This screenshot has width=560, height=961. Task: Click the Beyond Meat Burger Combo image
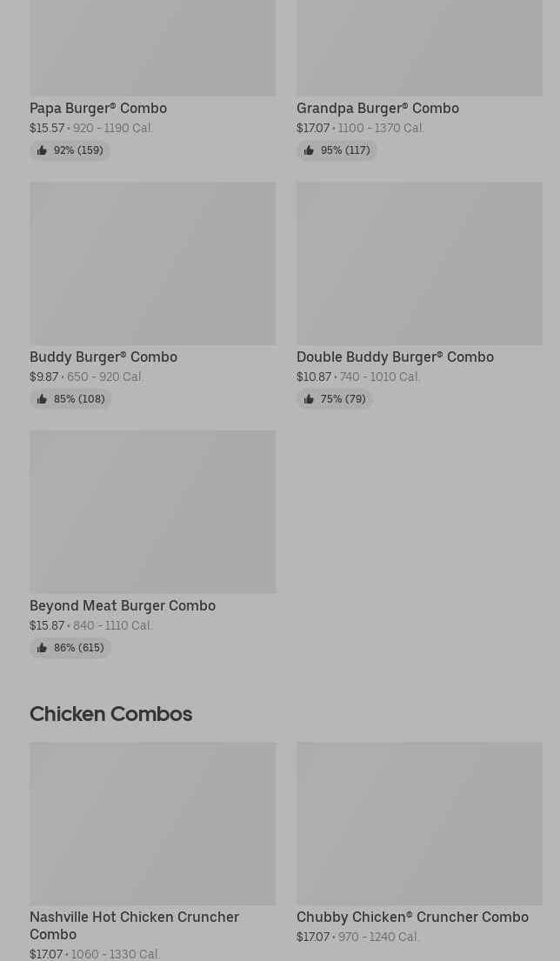152,511
